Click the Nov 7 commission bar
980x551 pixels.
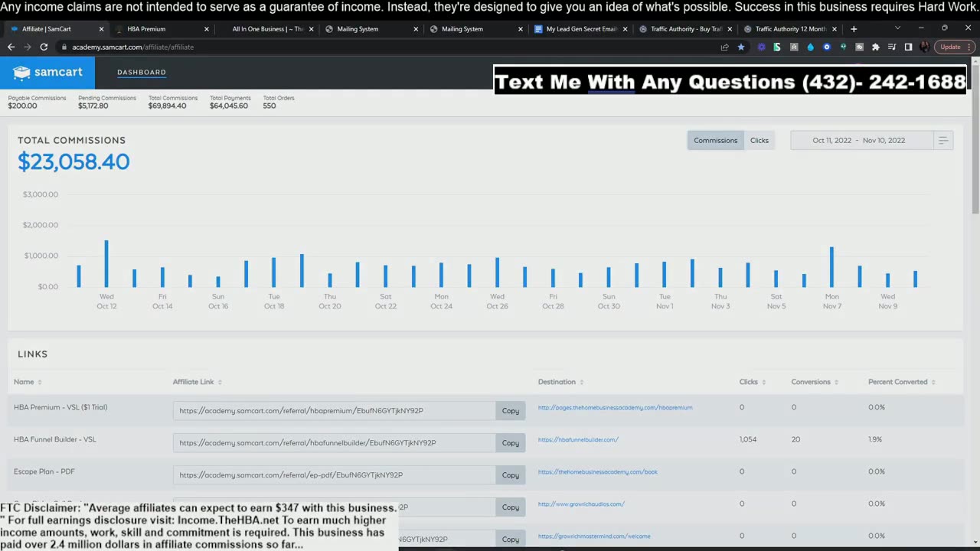pyautogui.click(x=831, y=267)
